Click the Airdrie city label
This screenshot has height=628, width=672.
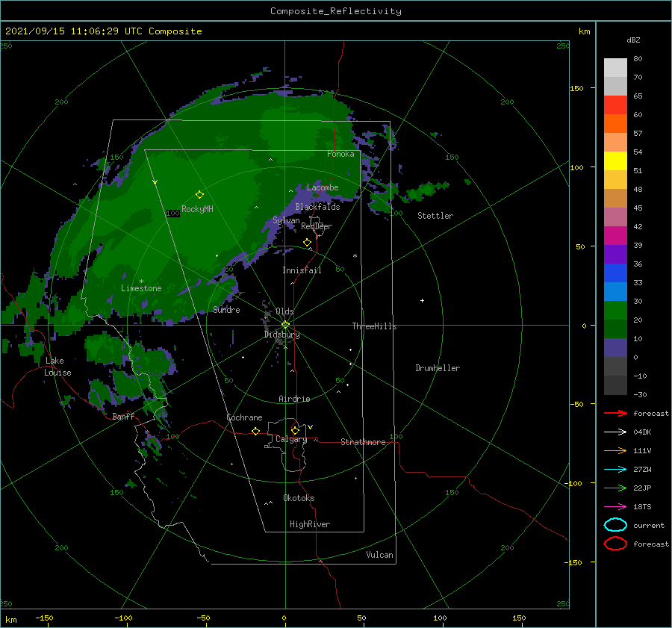click(x=294, y=399)
